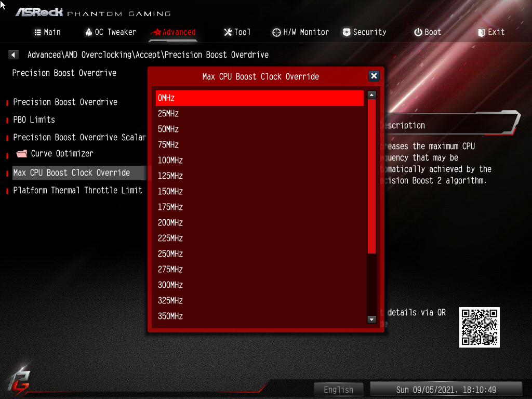Click the H/W Monitor gauge icon

click(276, 33)
